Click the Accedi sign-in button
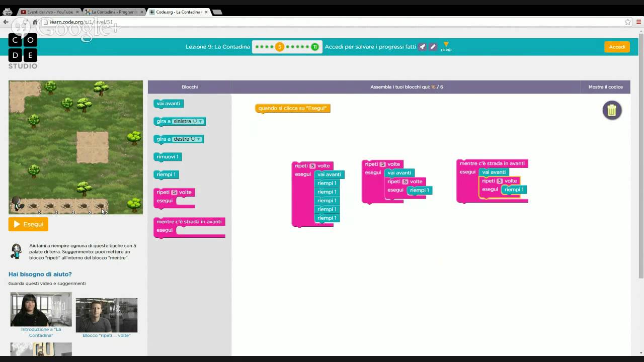Screen dimensions: 644x362 coord(617,47)
